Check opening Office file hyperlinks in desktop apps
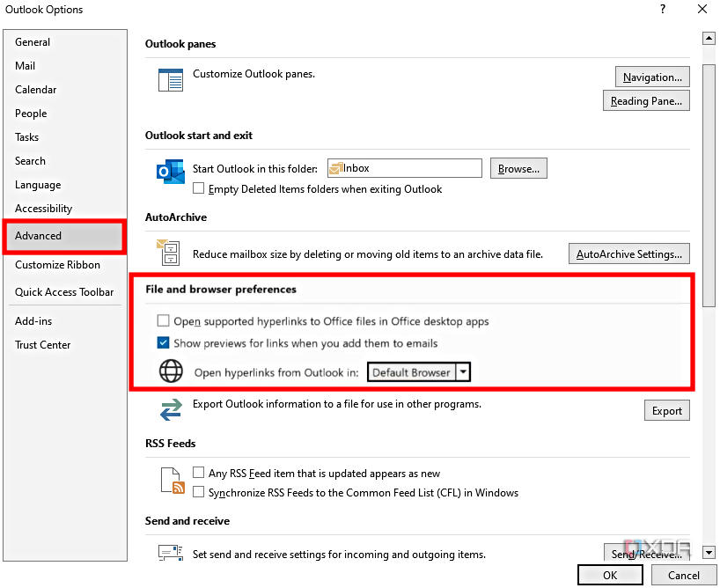The image size is (720, 588). (163, 320)
